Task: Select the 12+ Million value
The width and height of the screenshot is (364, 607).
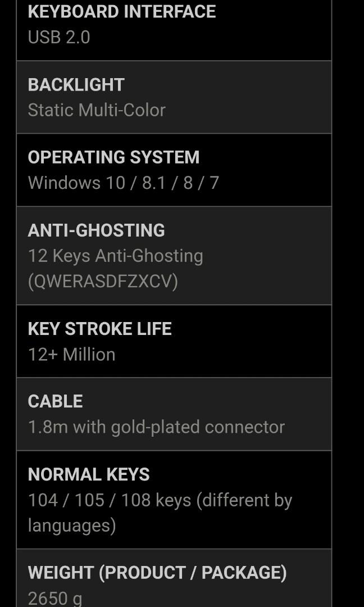Action: (71, 354)
